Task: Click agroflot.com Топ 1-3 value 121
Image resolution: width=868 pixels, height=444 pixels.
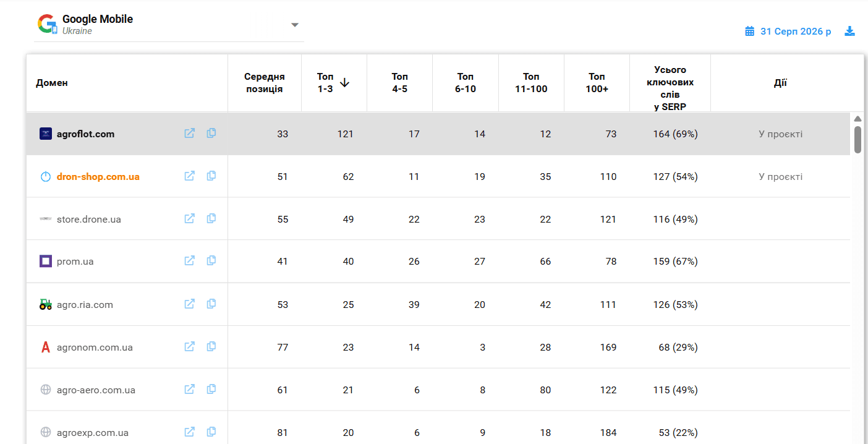Action: (346, 134)
